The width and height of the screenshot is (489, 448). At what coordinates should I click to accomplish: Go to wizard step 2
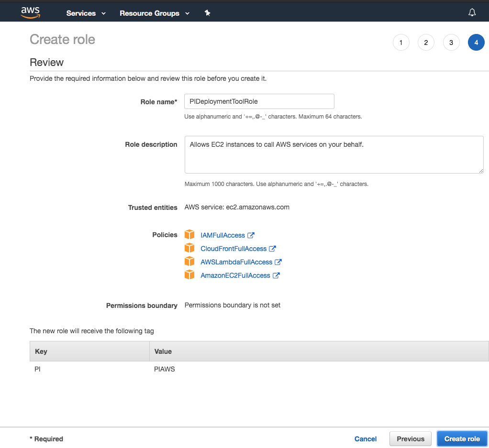click(x=426, y=43)
